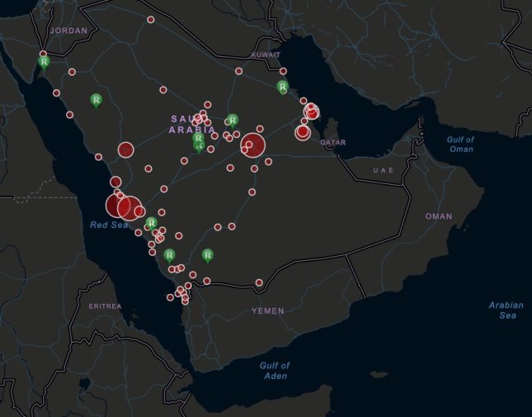532x417 pixels.
Task: Select the green R marker south of Kuwait
Action: point(283,87)
